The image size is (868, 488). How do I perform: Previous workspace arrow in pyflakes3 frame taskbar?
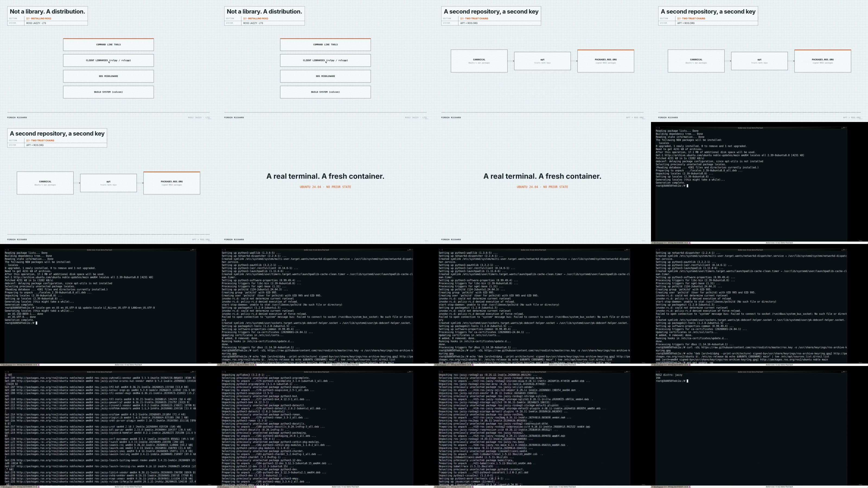point(218,487)
